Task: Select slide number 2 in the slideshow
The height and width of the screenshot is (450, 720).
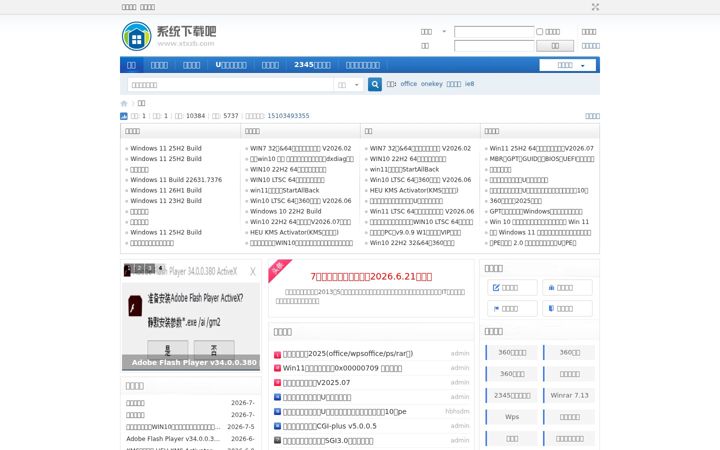Action: click(x=139, y=268)
